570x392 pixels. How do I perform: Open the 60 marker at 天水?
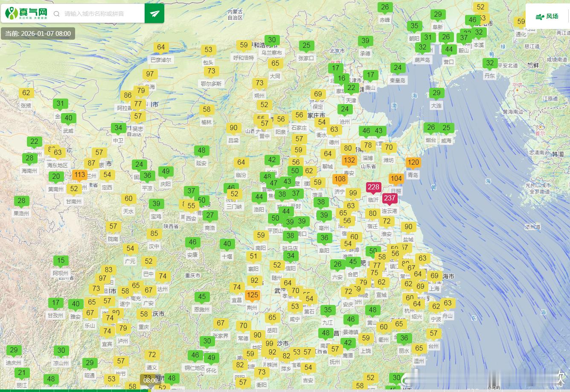(128, 199)
